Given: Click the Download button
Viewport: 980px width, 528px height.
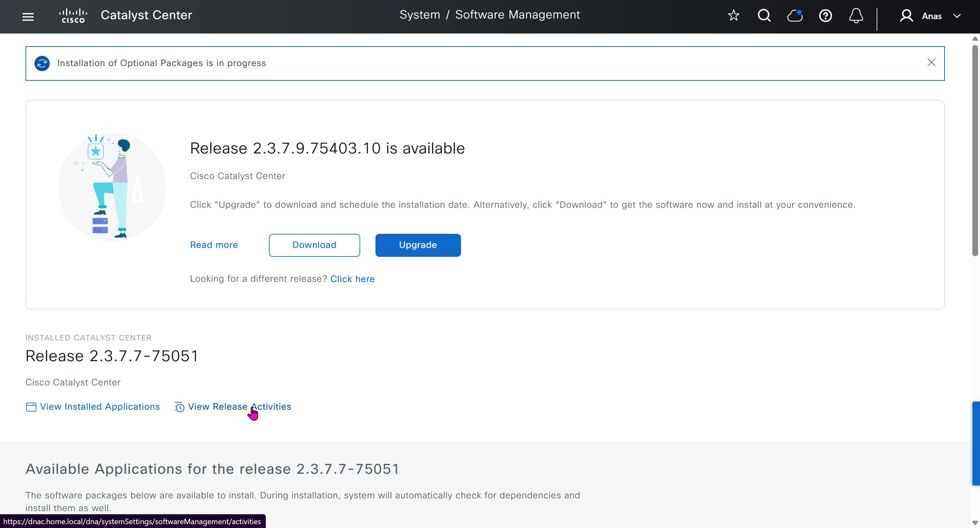Looking at the screenshot, I should 314,245.
